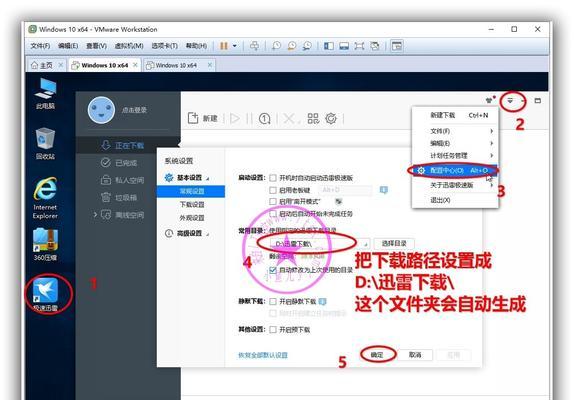Revert virtual machine to previous snapshot

point(292,46)
